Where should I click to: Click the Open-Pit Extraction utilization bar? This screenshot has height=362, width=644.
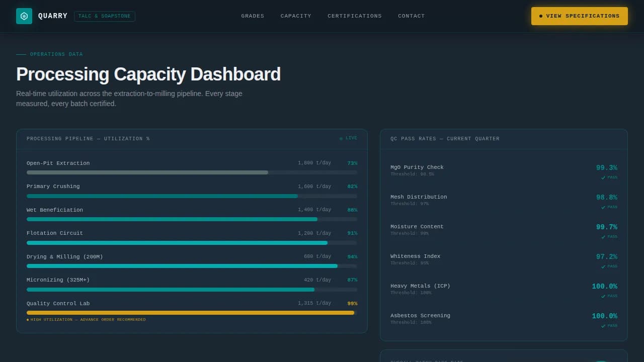(192, 172)
